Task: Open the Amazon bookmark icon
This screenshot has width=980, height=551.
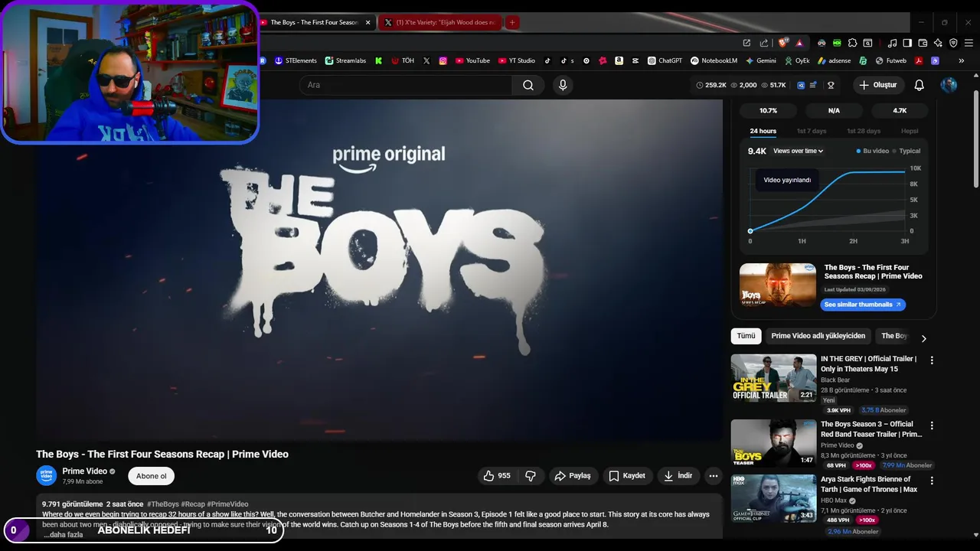Action: pyautogui.click(x=619, y=60)
